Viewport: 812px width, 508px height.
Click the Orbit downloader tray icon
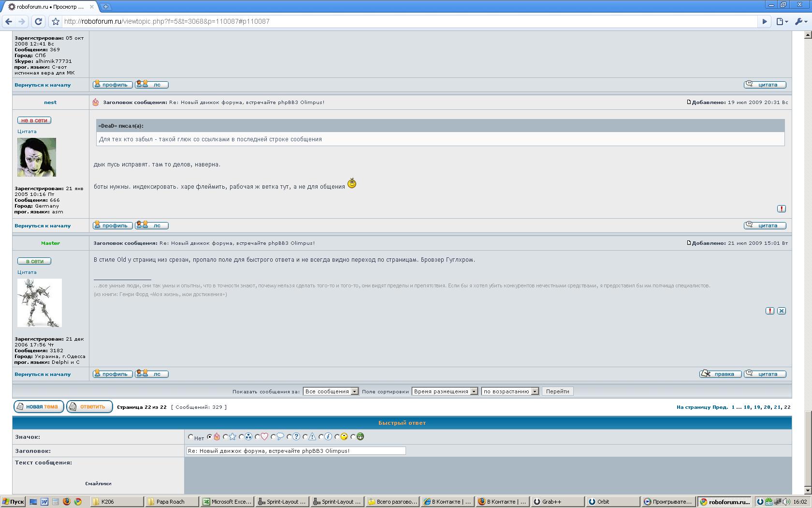tap(760, 502)
